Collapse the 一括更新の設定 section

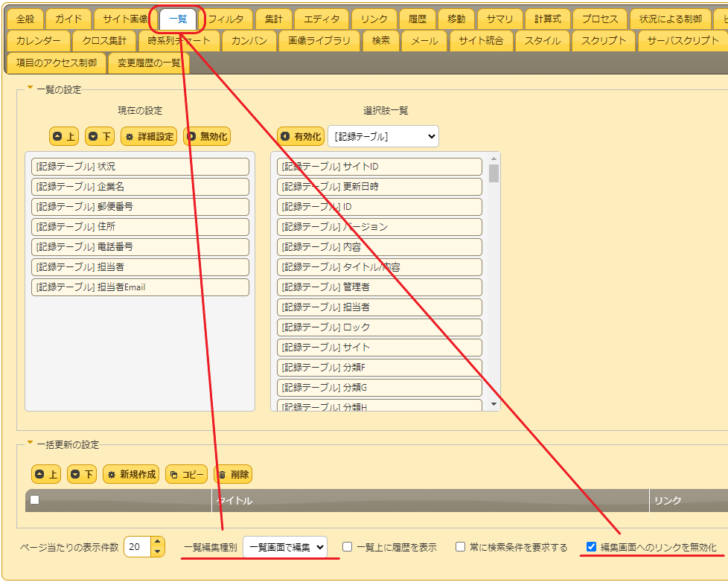[x=31, y=442]
